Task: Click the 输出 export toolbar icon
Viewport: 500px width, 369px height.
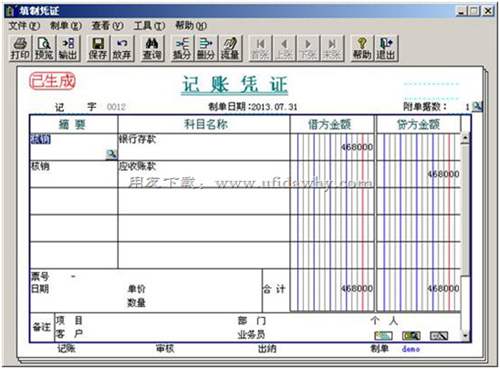Action: point(68,49)
